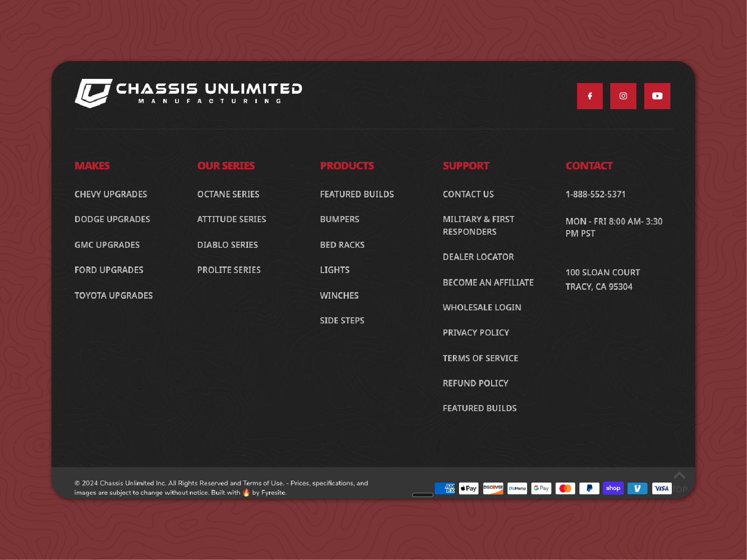Click the Chassis Unlimited Manufacturing logo
Viewport: 747px width, 560px height.
point(189,93)
